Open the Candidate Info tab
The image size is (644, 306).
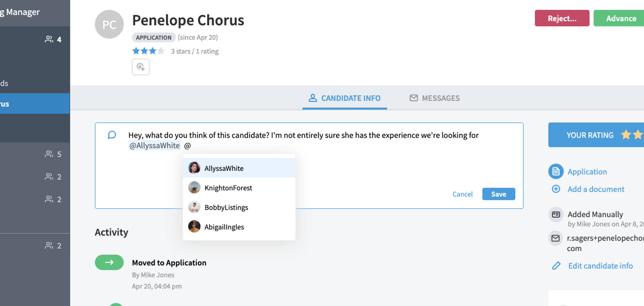coord(344,98)
